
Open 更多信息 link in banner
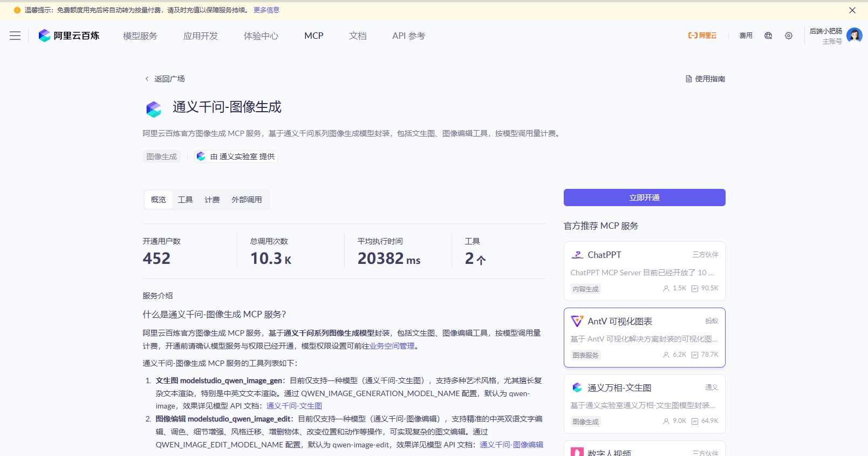[266, 10]
